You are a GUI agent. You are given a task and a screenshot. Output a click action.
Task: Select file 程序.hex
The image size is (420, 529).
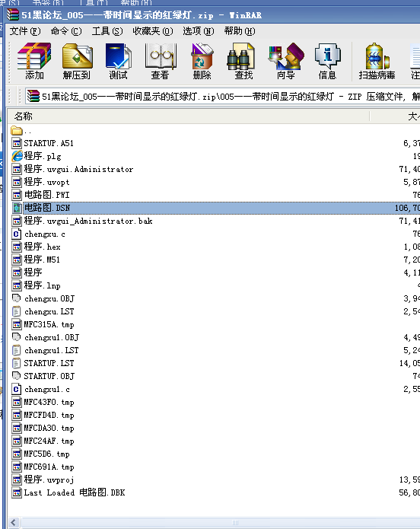[42, 247]
